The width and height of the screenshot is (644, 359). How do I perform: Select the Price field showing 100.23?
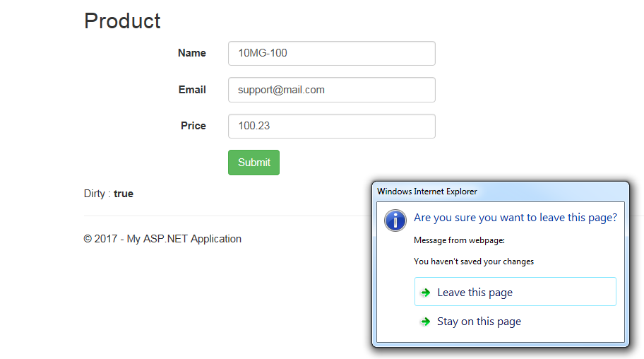tap(331, 126)
